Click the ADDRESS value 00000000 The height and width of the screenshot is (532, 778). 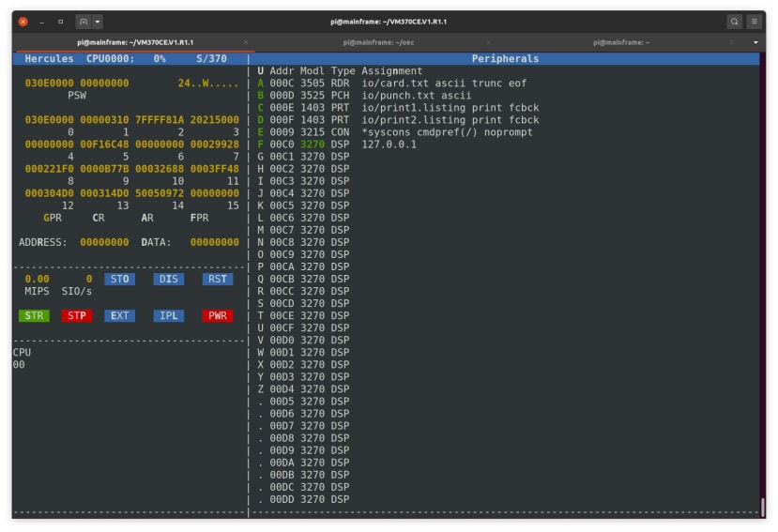[x=104, y=242]
